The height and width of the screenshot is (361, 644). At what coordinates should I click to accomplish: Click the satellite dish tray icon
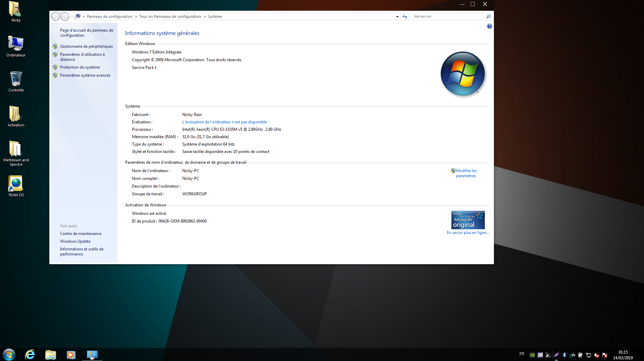(548, 355)
